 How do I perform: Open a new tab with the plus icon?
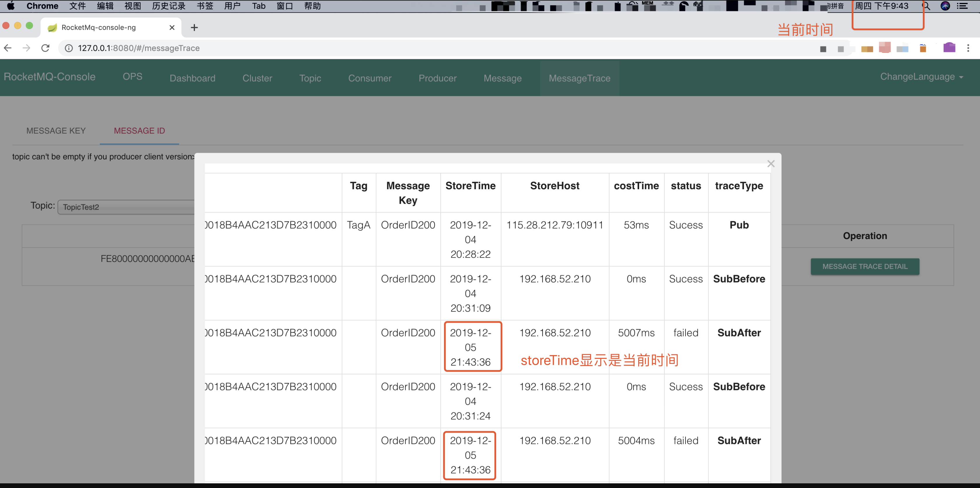(194, 27)
